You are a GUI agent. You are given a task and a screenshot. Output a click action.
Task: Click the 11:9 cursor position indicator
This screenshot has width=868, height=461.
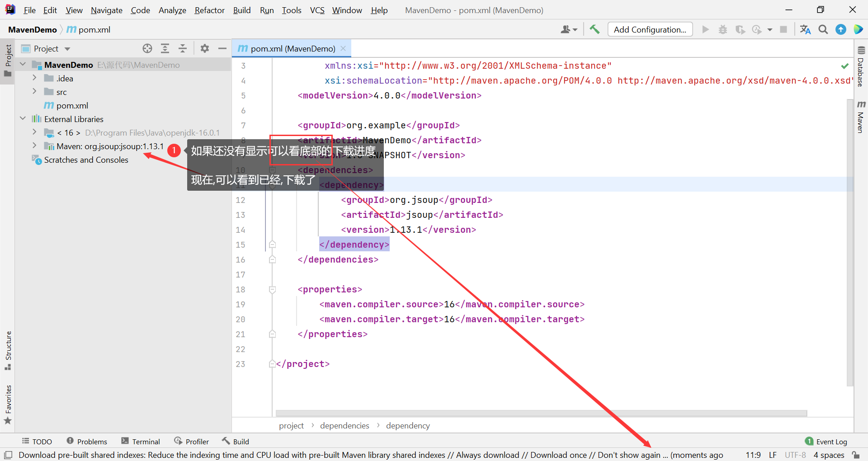tap(753, 455)
